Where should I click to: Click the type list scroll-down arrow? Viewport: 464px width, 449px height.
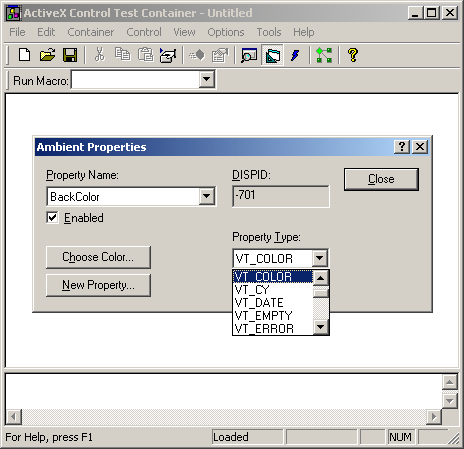coord(321,327)
